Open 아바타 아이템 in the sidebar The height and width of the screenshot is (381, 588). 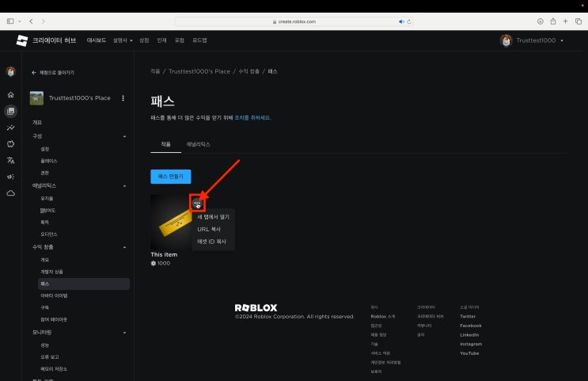click(54, 295)
